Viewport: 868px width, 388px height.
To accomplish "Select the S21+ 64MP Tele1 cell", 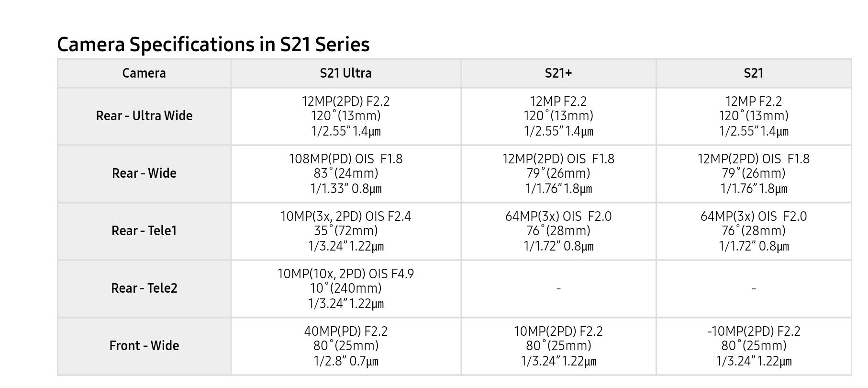I will (558, 231).
